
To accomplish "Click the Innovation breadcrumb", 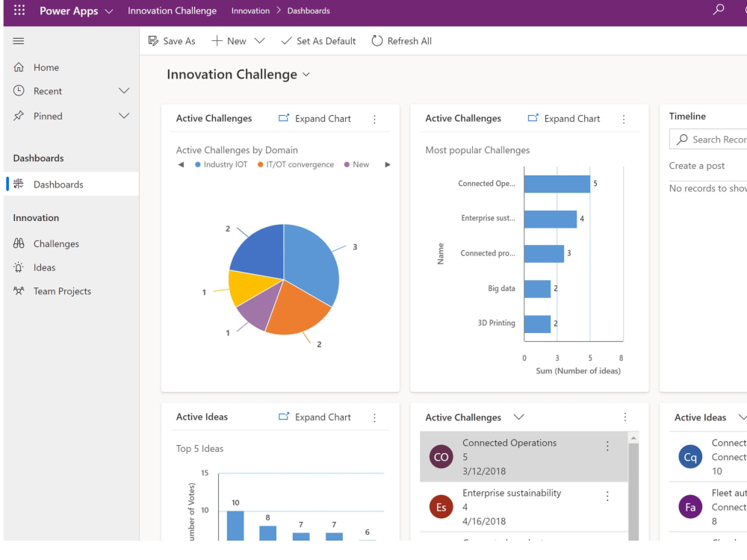I will click(x=250, y=10).
